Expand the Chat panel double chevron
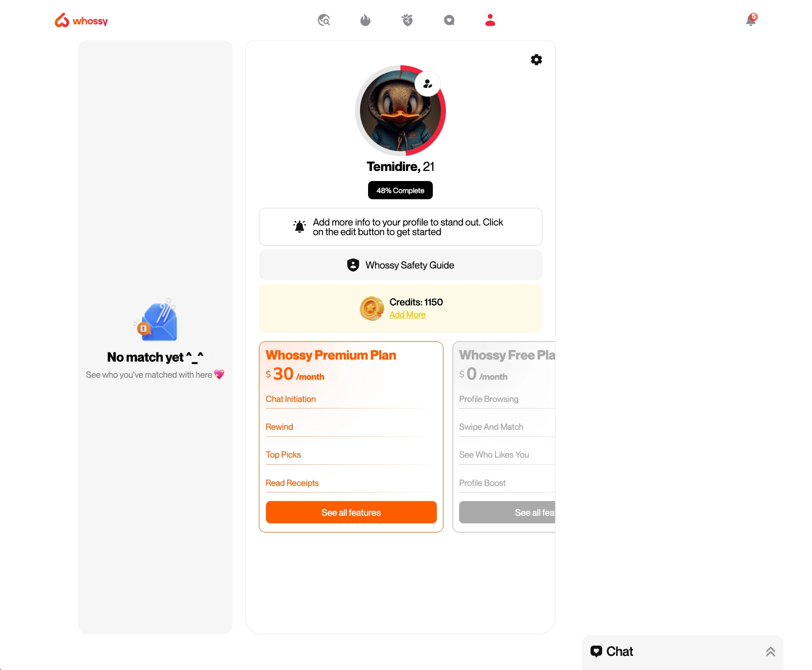The image size is (812, 670). (x=771, y=652)
